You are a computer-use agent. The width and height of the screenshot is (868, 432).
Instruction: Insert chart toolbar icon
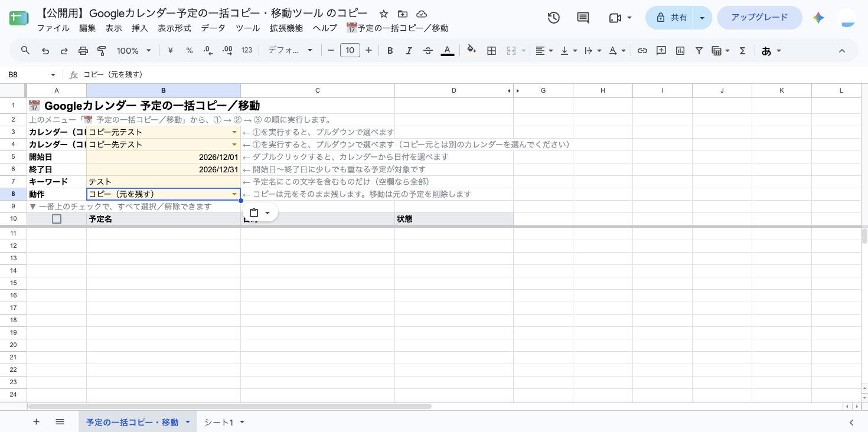pos(680,51)
